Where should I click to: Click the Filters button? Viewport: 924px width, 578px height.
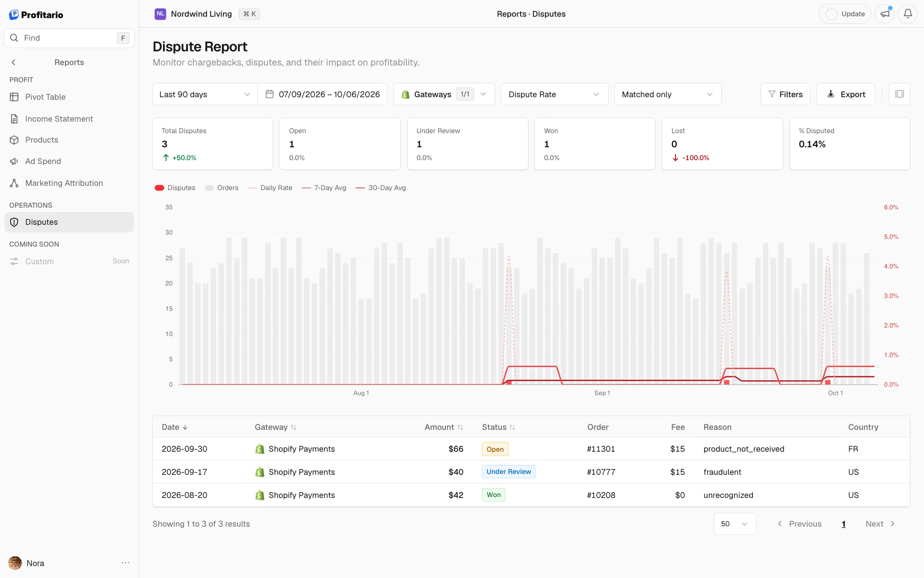785,94
